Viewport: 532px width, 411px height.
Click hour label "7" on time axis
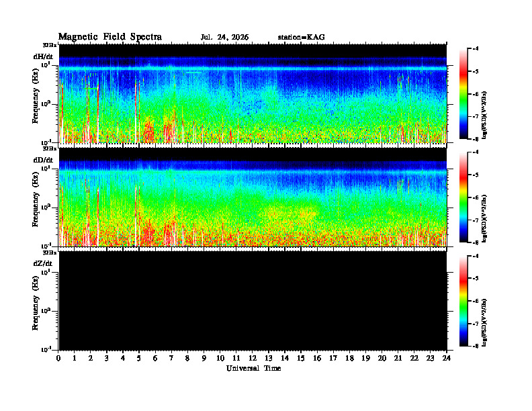(172, 359)
